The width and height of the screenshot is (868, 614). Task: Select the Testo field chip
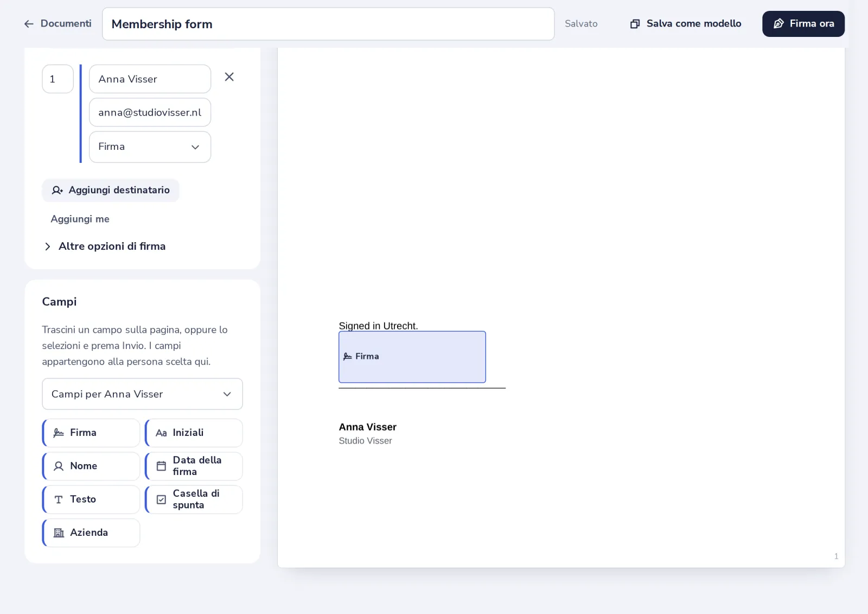coord(91,499)
